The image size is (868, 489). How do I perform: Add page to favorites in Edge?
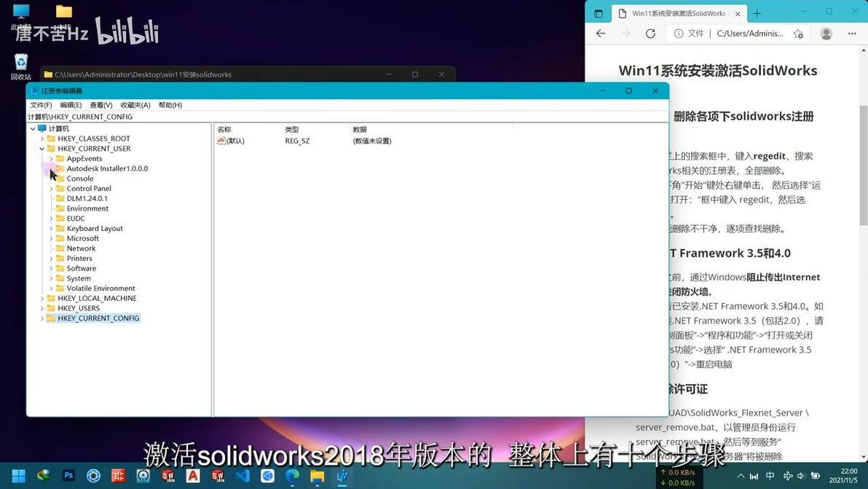pos(798,34)
